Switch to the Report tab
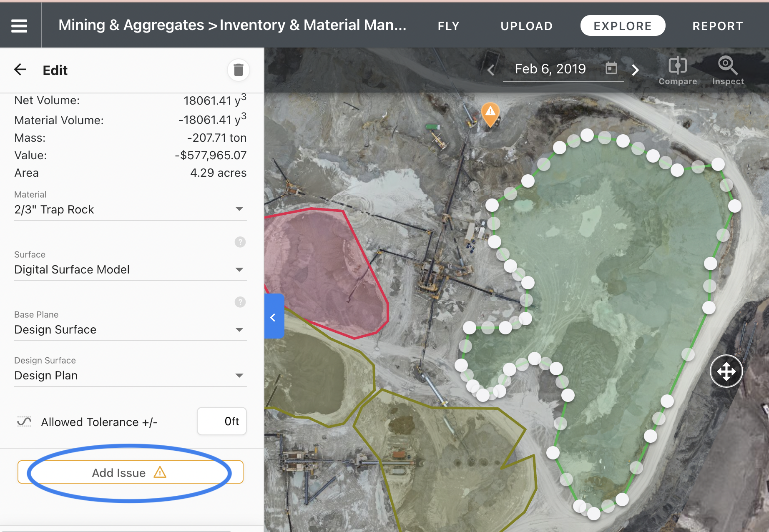This screenshot has width=769, height=532. pos(718,26)
